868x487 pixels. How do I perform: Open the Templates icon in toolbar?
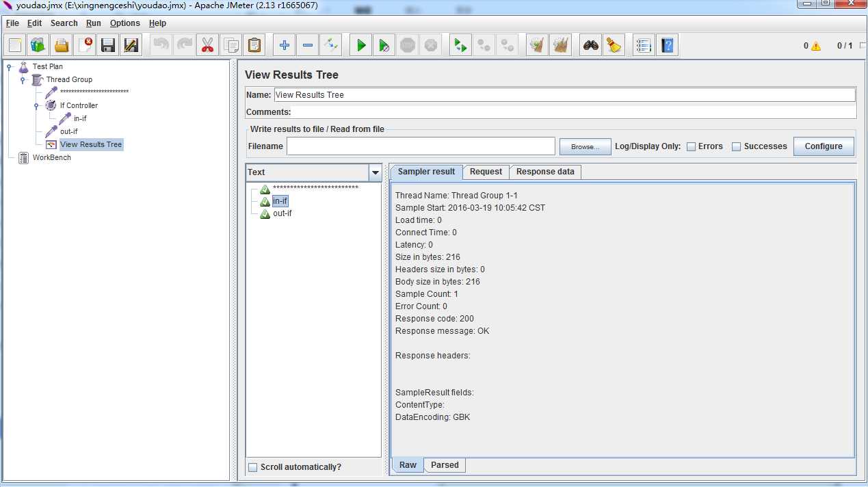pos(38,46)
